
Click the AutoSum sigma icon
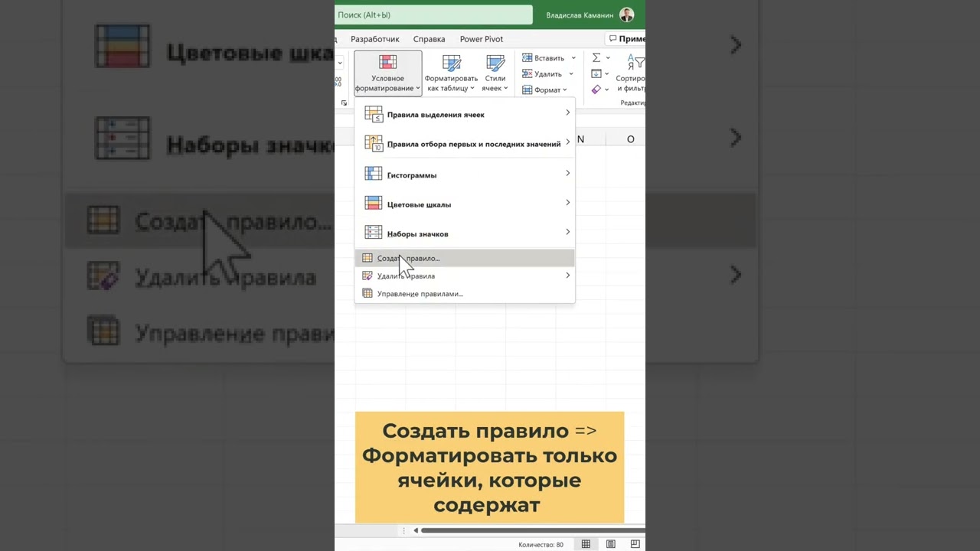596,58
